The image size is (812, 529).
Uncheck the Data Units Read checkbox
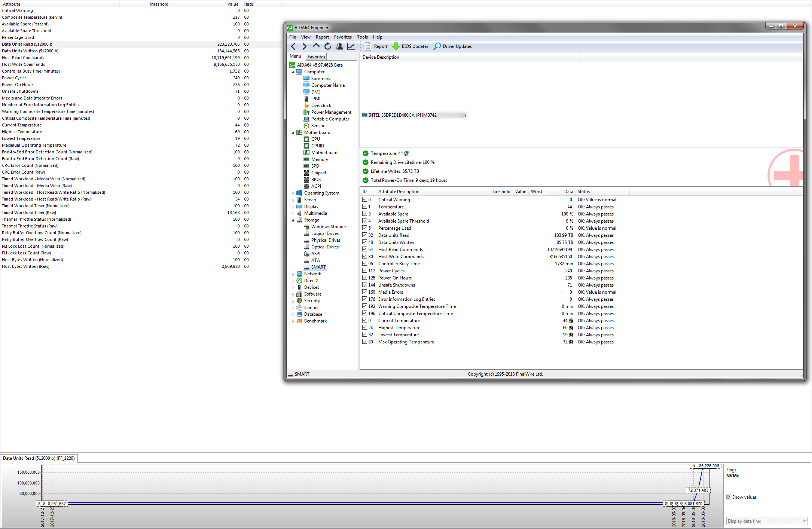coord(364,235)
